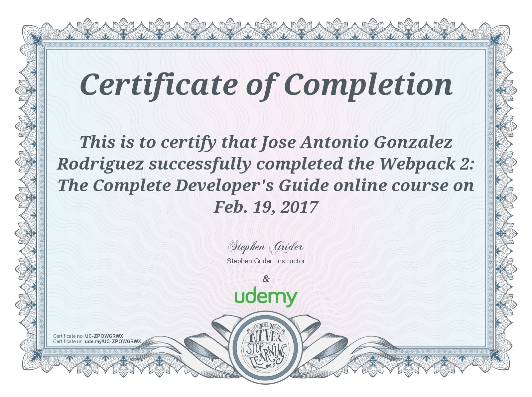Click the ribbon left of the seal
Image resolution: width=532 pixels, height=397 pixels.
[186, 346]
